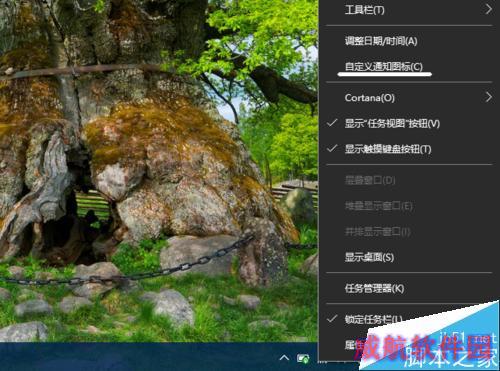Image resolution: width=500 pixels, height=371 pixels.
Task: Click the greyed 层叠窗口(D) entry
Action: click(409, 180)
